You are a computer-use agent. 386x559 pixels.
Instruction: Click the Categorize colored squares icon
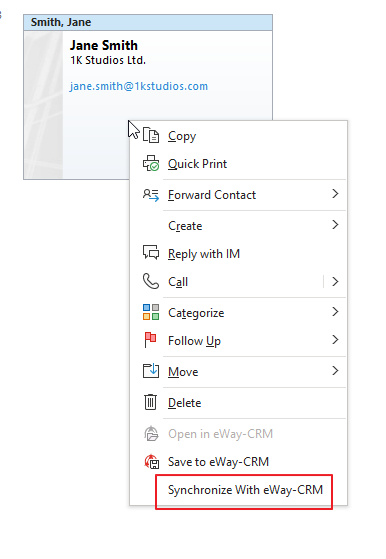tap(151, 312)
